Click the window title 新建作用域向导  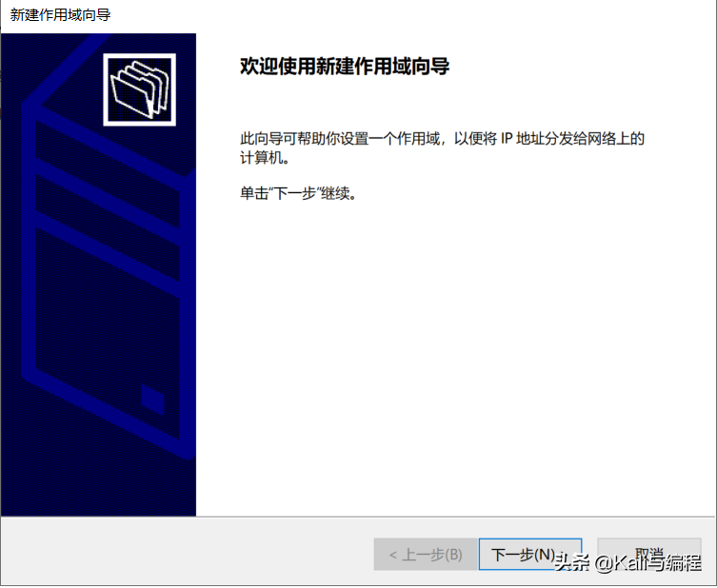point(60,15)
